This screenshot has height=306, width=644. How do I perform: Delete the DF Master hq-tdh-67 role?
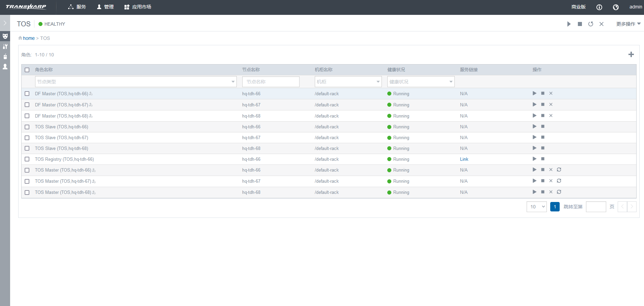point(551,104)
